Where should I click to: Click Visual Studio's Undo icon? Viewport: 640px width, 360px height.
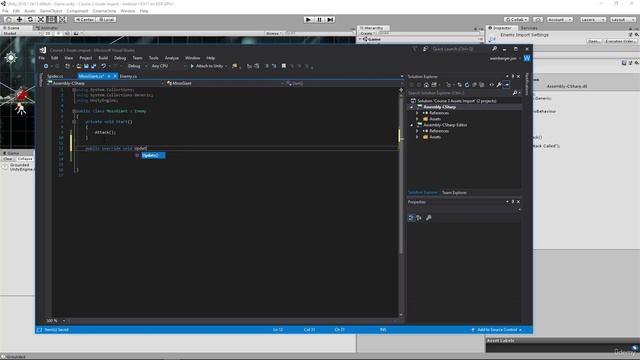pyautogui.click(x=104, y=66)
